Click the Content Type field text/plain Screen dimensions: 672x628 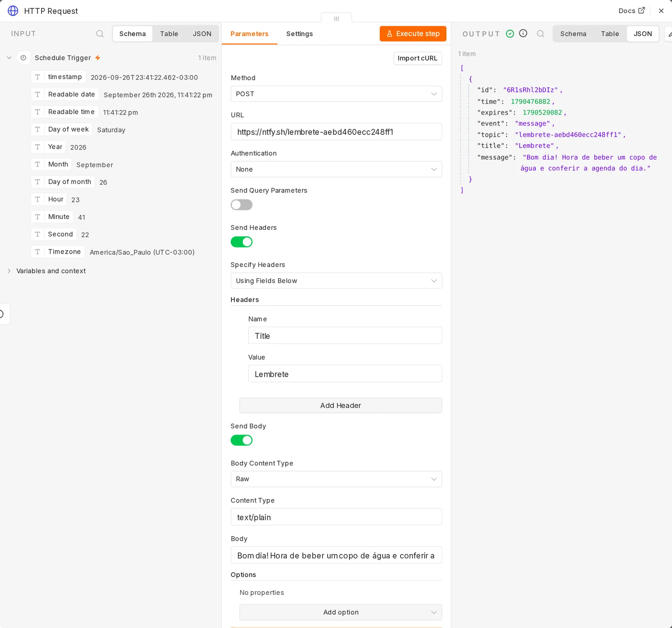coord(336,517)
